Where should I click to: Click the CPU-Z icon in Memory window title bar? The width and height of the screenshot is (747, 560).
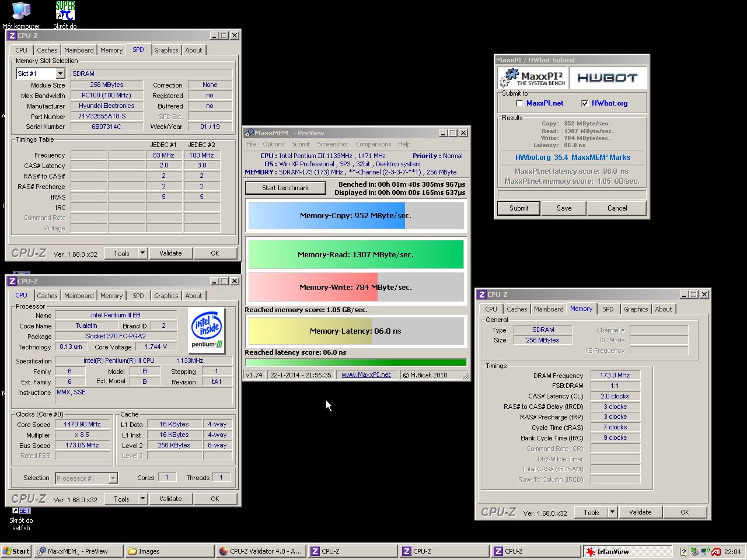(x=481, y=295)
